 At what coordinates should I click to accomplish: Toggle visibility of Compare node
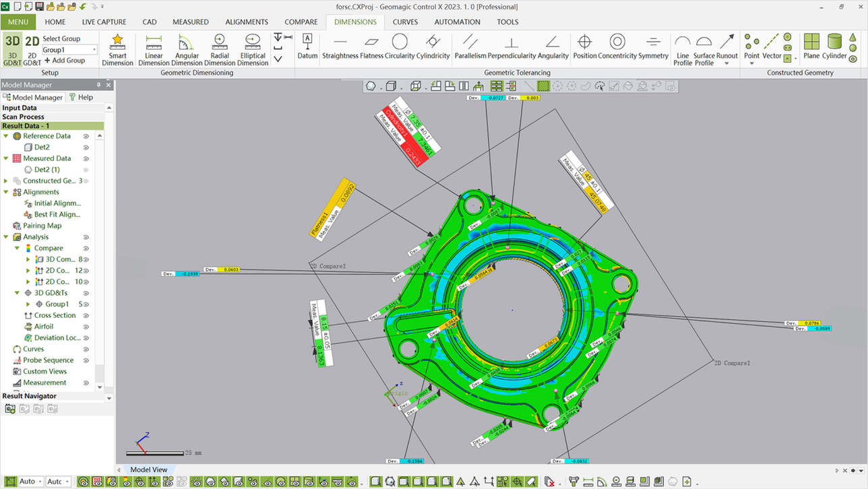(x=86, y=248)
